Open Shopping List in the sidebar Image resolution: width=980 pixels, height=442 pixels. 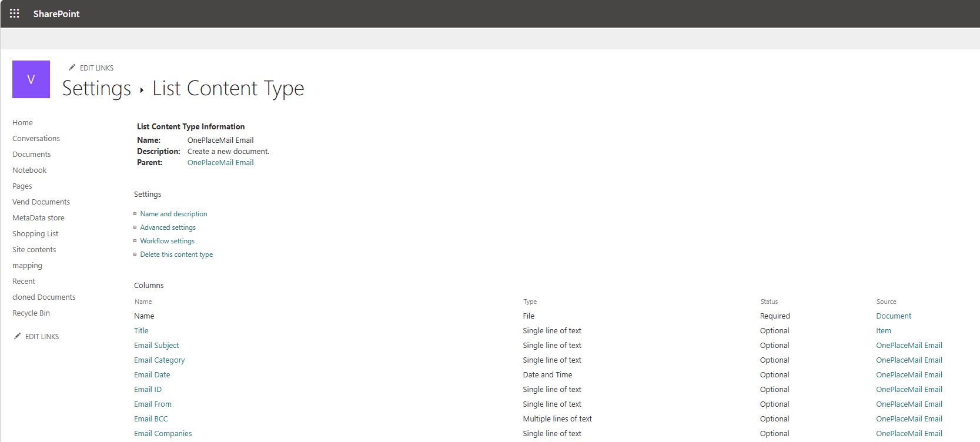(x=35, y=234)
